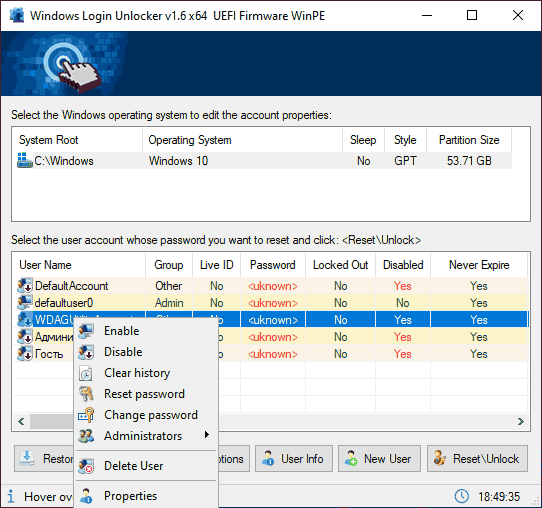Click the DefaultAccount user icon
The height and width of the screenshot is (508, 542).
coord(25,285)
